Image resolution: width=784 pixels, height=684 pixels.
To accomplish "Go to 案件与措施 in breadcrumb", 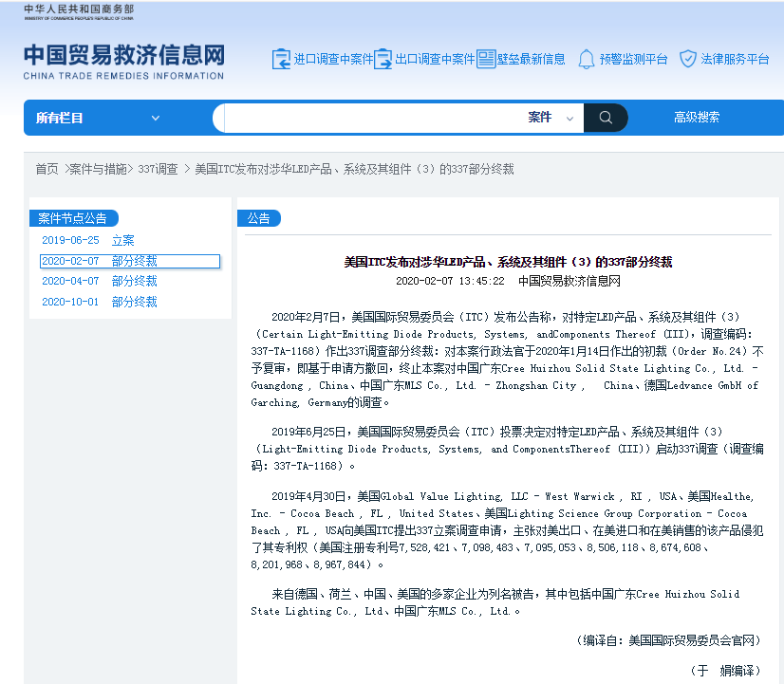I will pos(98,170).
